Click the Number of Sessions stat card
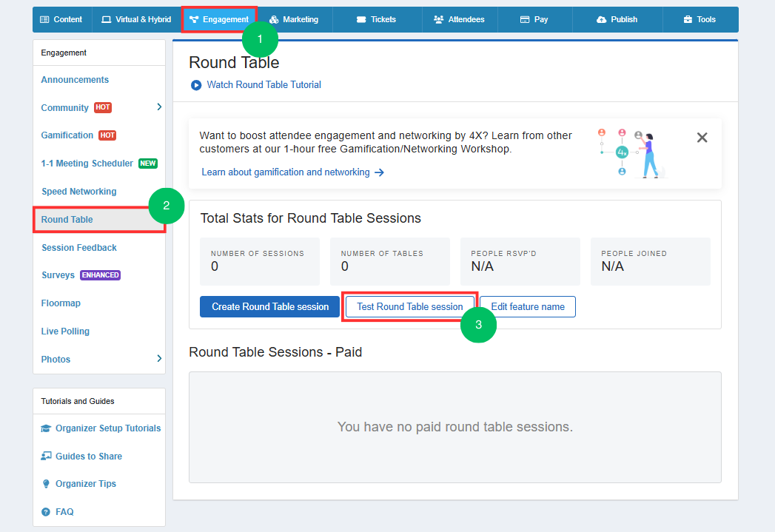This screenshot has height=532, width=775. [x=260, y=261]
